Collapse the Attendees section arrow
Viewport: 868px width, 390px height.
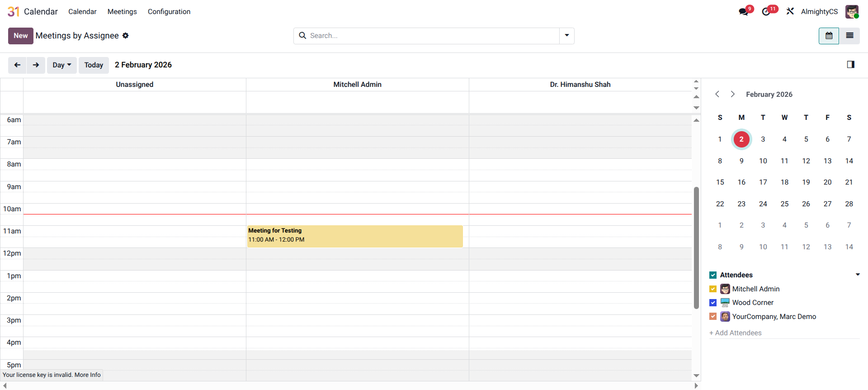tap(857, 275)
